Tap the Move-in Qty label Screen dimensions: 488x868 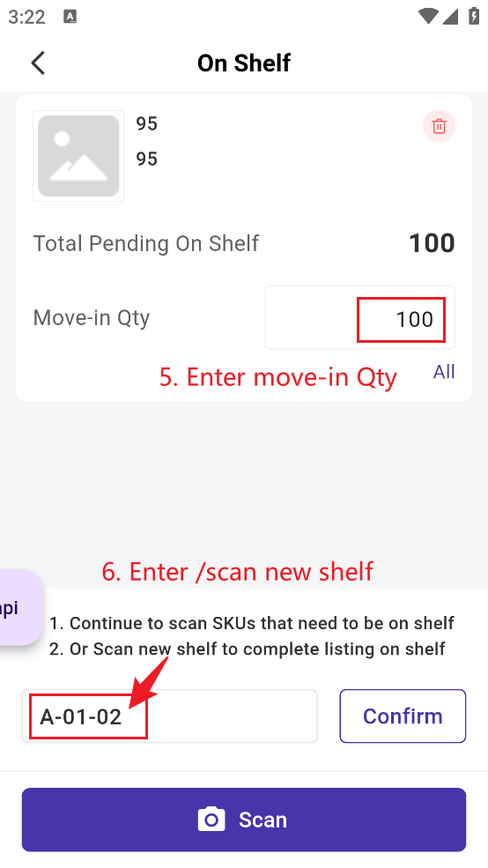(92, 318)
